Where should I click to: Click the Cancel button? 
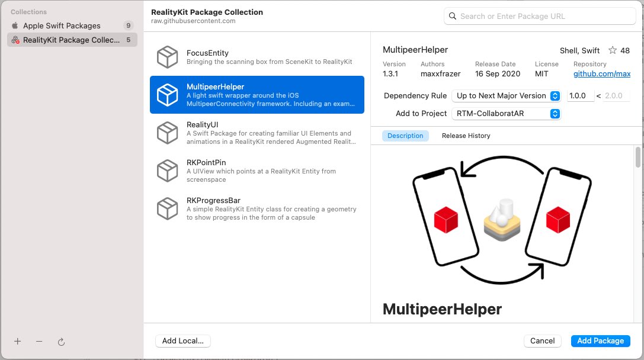[x=542, y=340]
